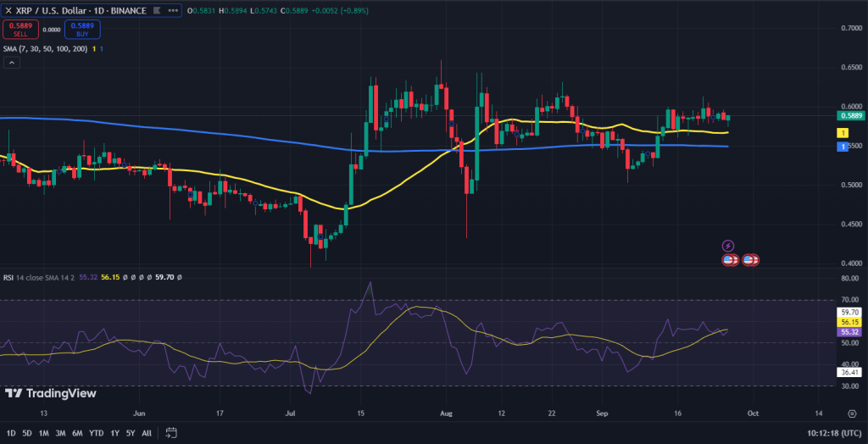Click the current price label 0.5889 on axis
Image resolution: width=868 pixels, height=444 pixels.
849,116
